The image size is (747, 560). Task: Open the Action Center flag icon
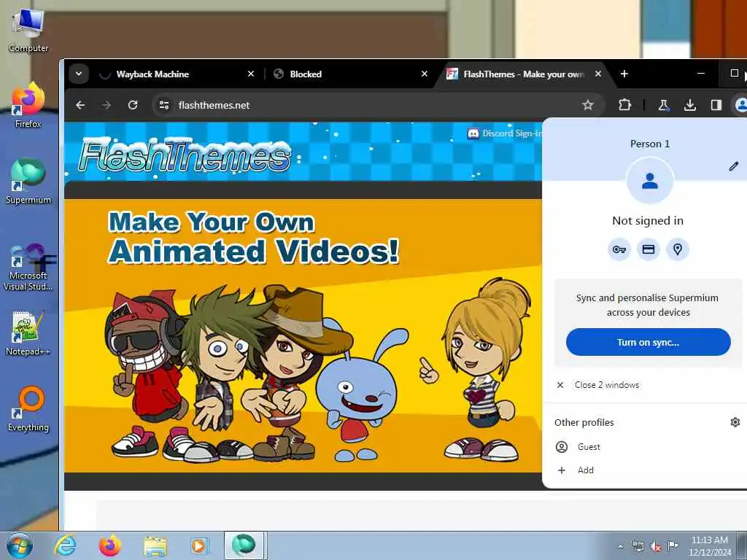coord(673,546)
